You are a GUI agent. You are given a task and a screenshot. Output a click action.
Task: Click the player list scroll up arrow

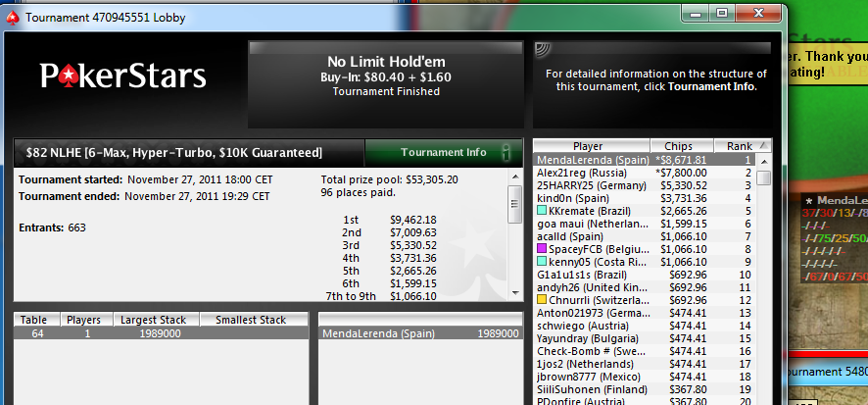tap(764, 161)
